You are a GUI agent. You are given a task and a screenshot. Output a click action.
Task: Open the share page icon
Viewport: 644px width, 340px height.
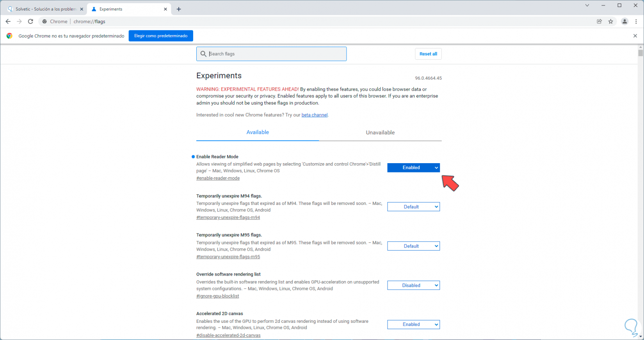pyautogui.click(x=599, y=21)
